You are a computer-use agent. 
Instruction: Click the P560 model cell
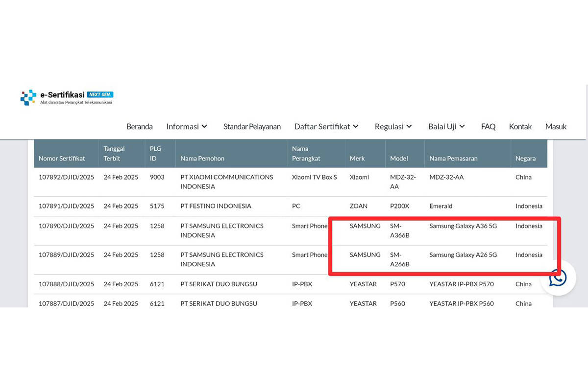coord(397,303)
